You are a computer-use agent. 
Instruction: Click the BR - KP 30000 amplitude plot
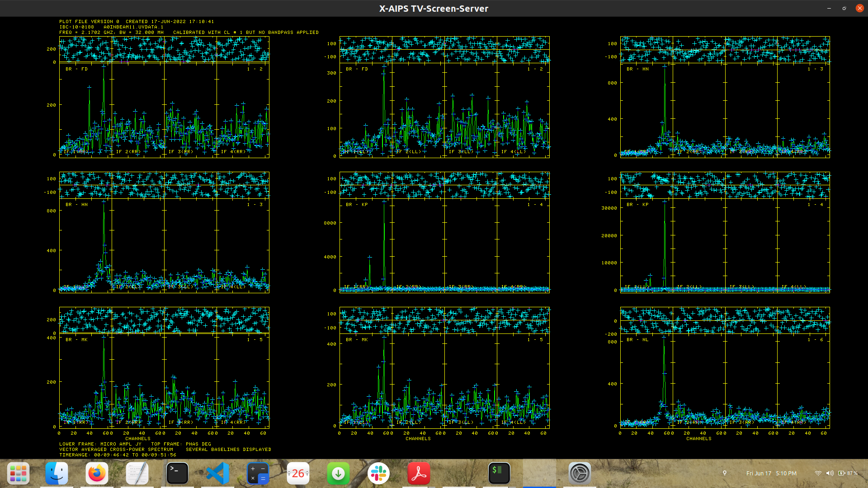pos(725,246)
